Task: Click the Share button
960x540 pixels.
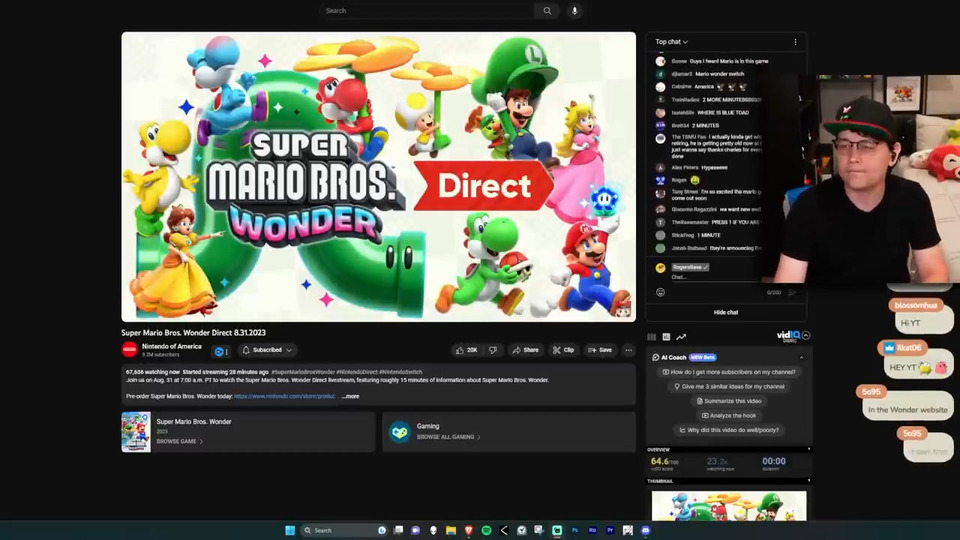Action: (525, 350)
